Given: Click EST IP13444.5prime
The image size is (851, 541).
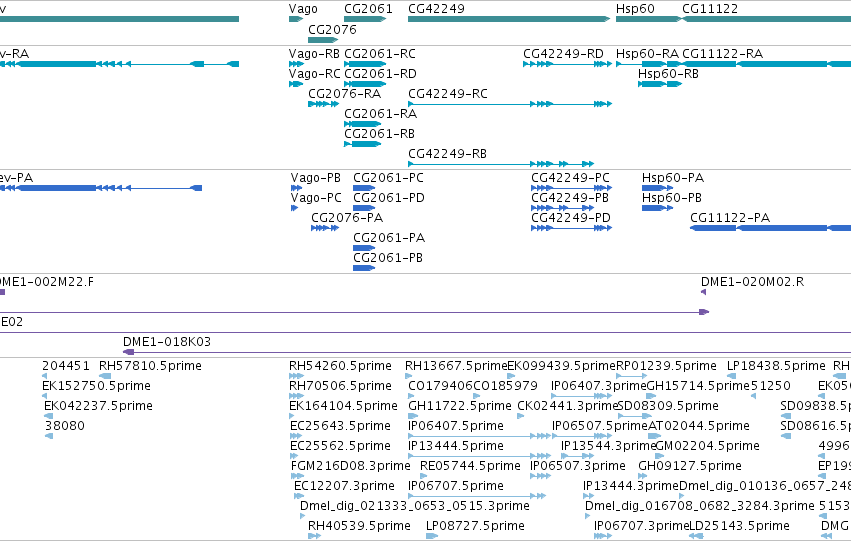Looking at the screenshot, I should pyautogui.click(x=456, y=446).
